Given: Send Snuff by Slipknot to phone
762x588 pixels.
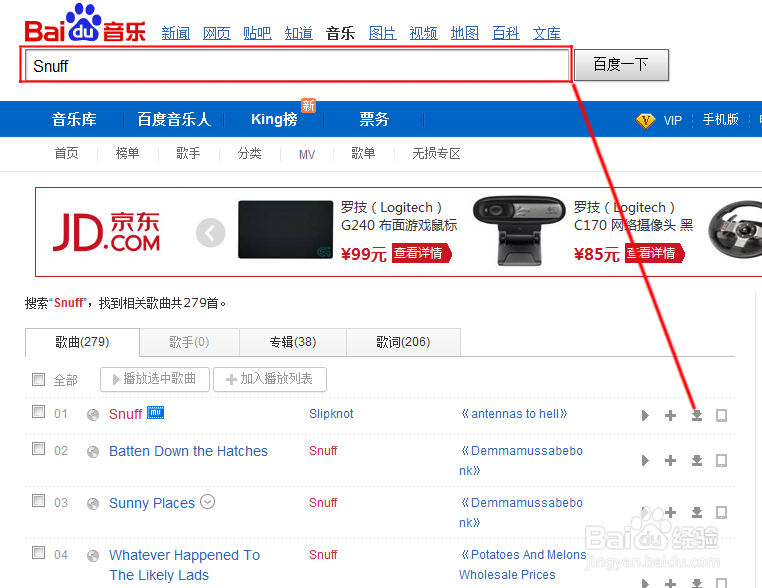Looking at the screenshot, I should click(722, 415).
